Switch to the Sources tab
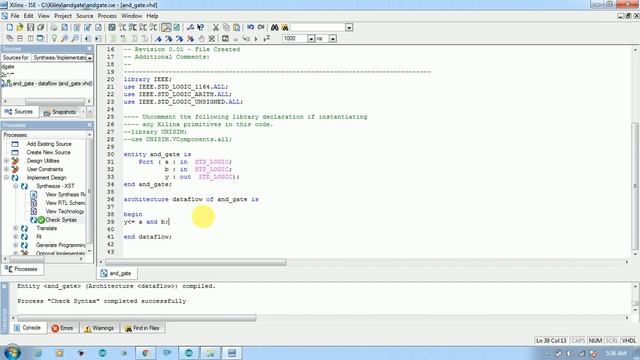 click(20, 112)
